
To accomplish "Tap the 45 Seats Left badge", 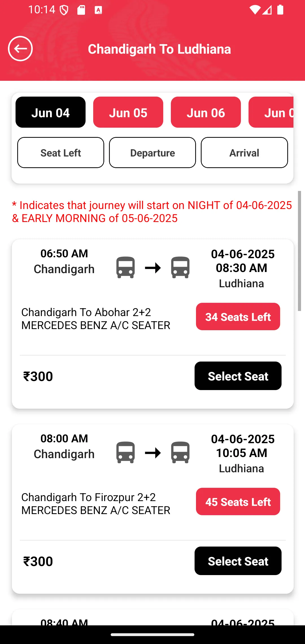I will pos(238,502).
